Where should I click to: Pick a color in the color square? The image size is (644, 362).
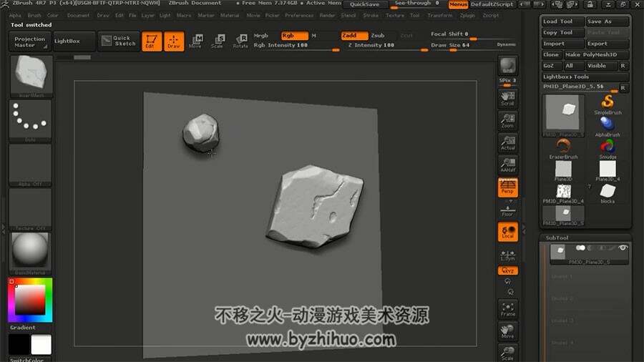(x=30, y=300)
